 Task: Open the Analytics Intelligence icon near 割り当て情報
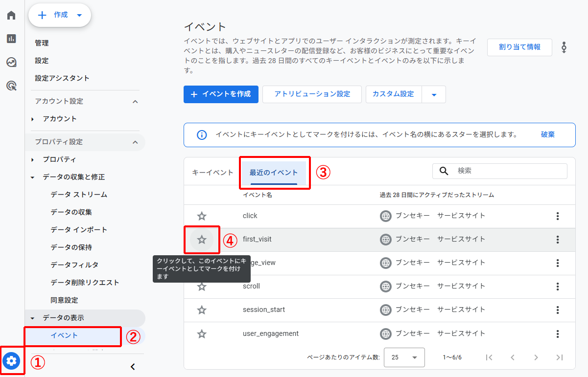click(564, 47)
